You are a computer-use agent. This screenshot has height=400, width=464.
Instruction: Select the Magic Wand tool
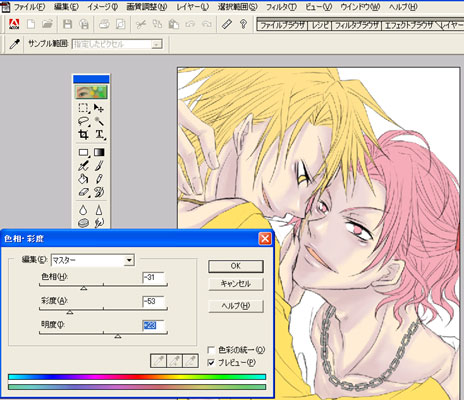tap(99, 121)
